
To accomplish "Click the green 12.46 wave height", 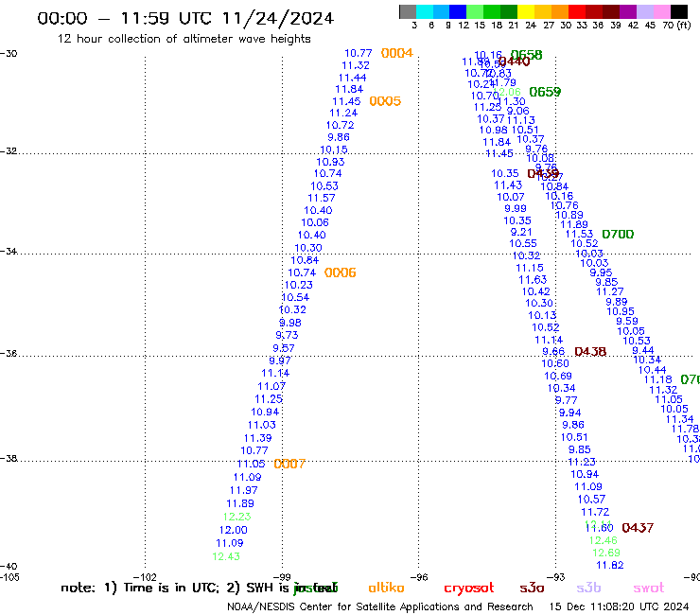I will pyautogui.click(x=604, y=540).
